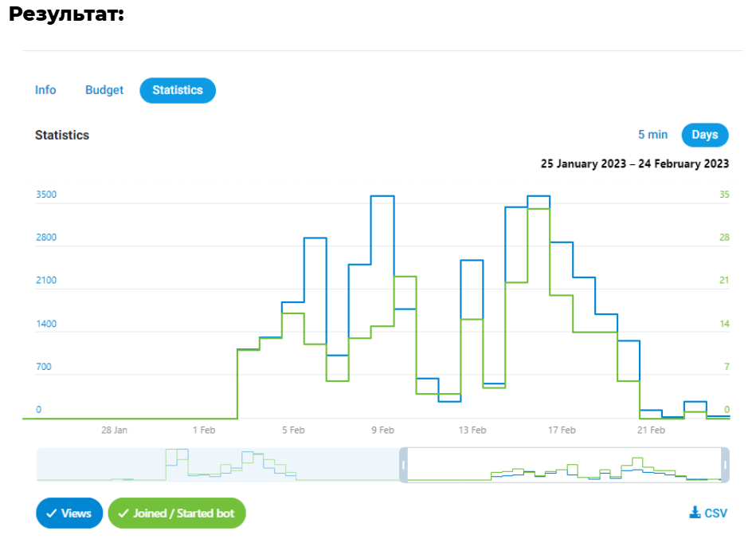Click the right handle of range selector
This screenshot has width=756, height=543.
[724, 465]
